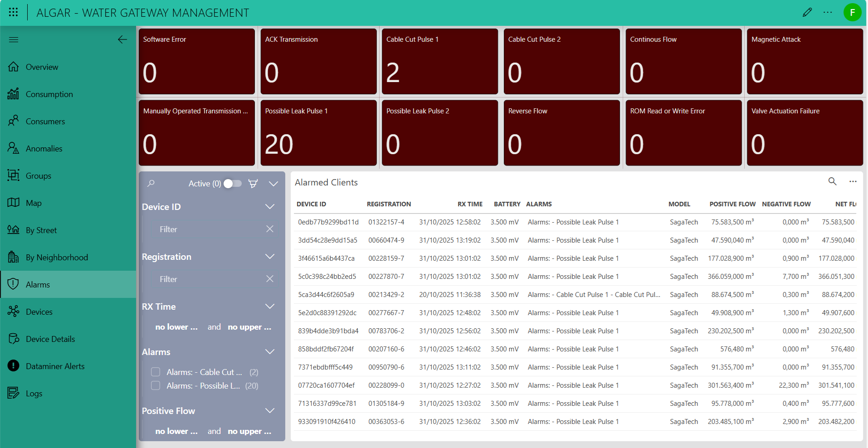868x448 pixels.
Task: Clear the Device ID filter with X
Action: pyautogui.click(x=269, y=229)
